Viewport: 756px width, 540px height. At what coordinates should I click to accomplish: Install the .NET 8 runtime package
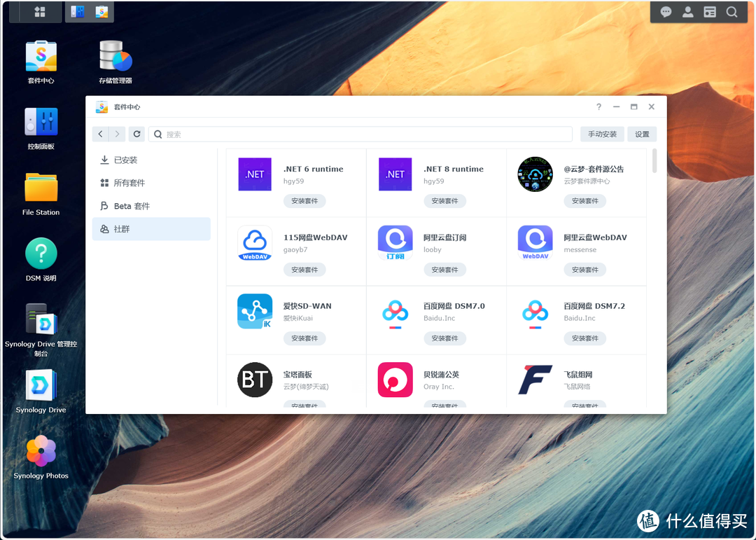[445, 201]
